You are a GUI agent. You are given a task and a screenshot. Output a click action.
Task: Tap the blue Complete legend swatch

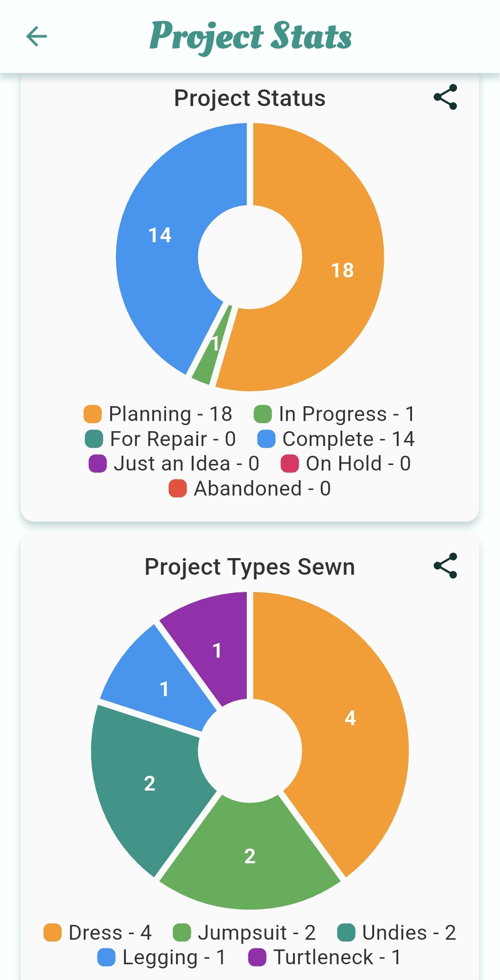coord(266,439)
